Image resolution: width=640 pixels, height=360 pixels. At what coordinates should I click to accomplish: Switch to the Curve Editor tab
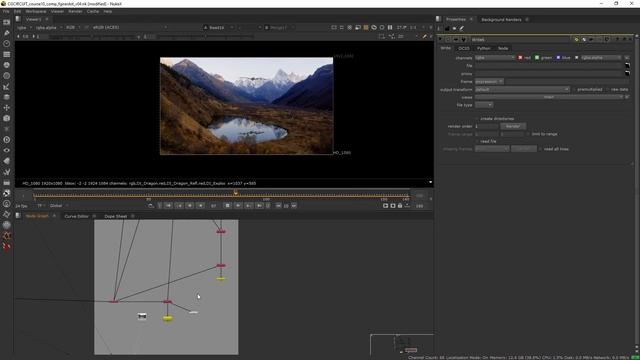[76, 216]
